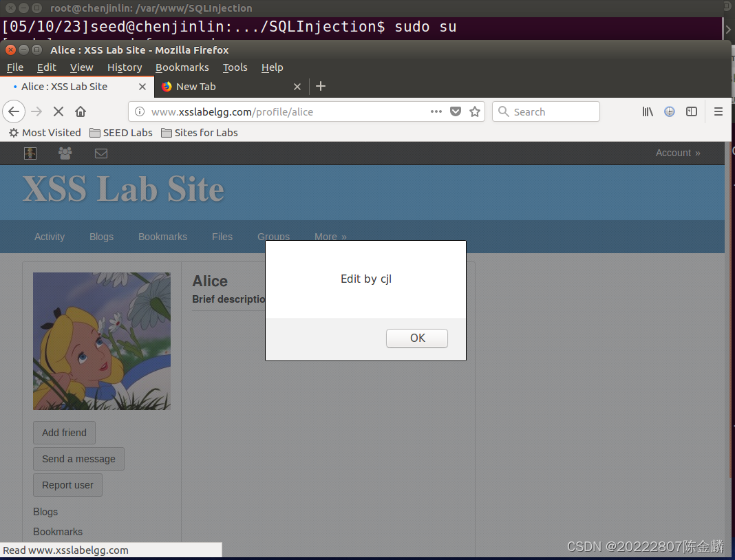Open Files in site navigation
This screenshot has height=560, width=735.
(x=222, y=237)
